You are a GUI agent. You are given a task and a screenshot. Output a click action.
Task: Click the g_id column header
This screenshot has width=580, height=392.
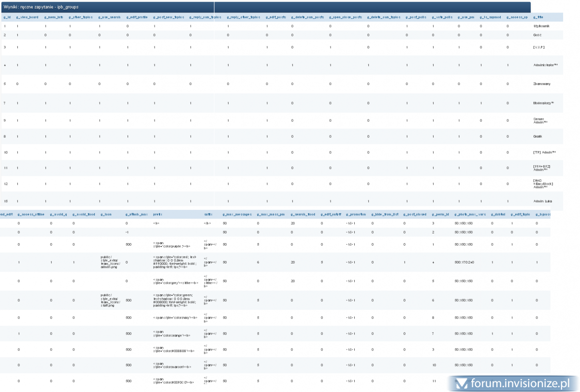7,17
